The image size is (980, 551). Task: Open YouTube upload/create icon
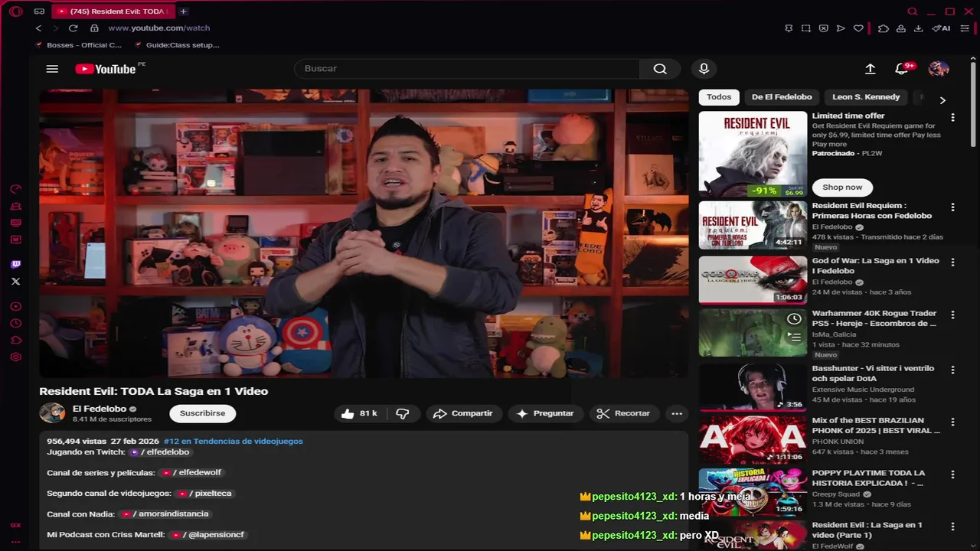tap(871, 69)
